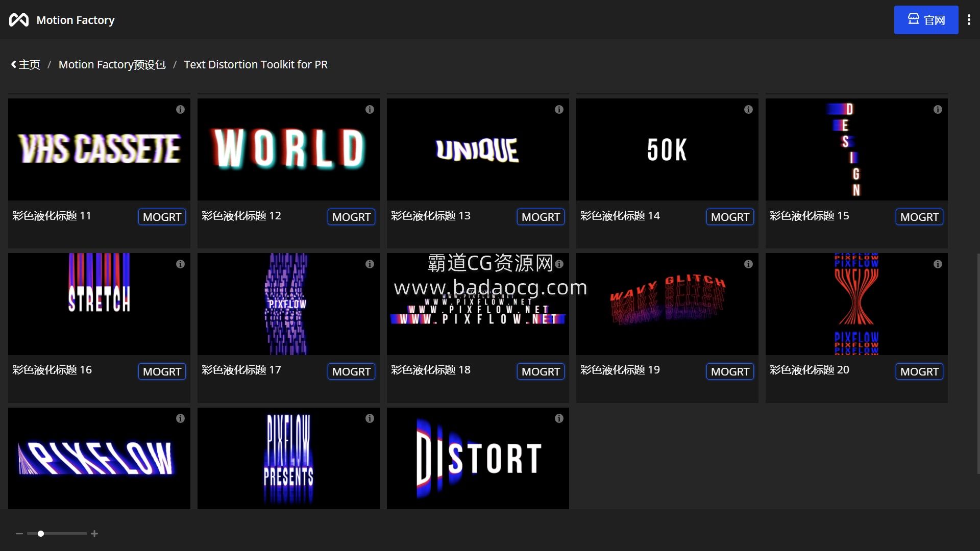Image resolution: width=980 pixels, height=551 pixels.
Task: Click the vertical scrollbar on right edge
Action: coord(977,363)
